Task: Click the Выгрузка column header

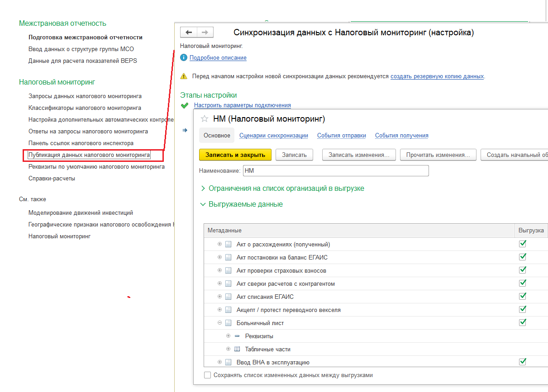Action: pos(531,230)
